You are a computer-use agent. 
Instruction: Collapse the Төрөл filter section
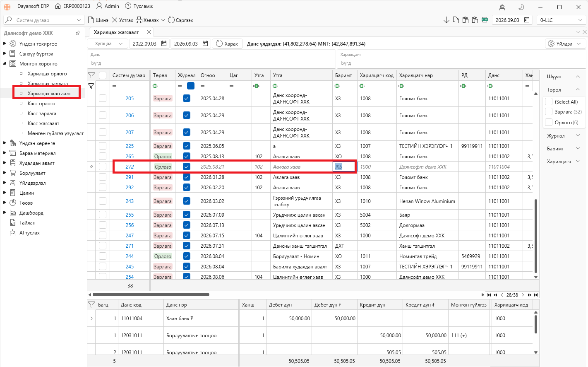click(x=578, y=89)
